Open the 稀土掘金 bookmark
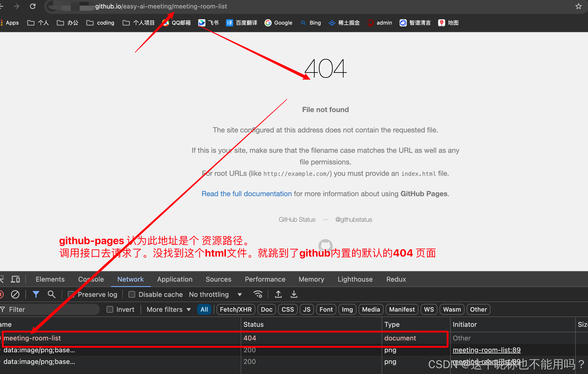 point(344,23)
